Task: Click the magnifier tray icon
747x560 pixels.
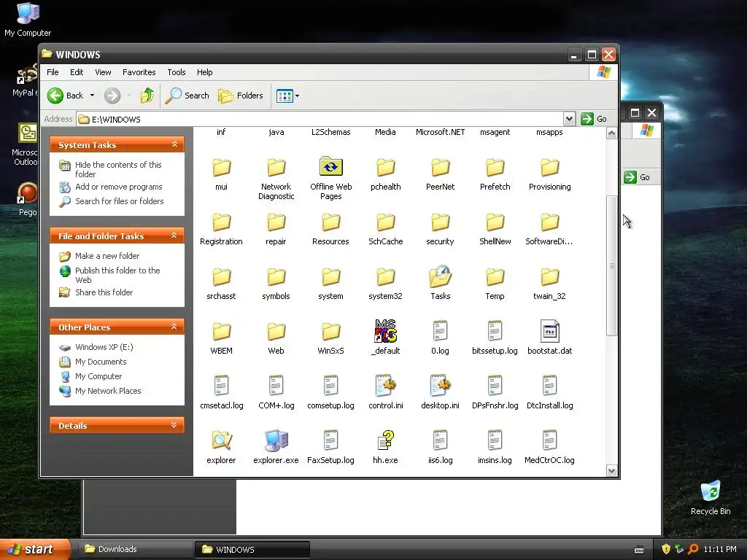Action: pos(693,549)
